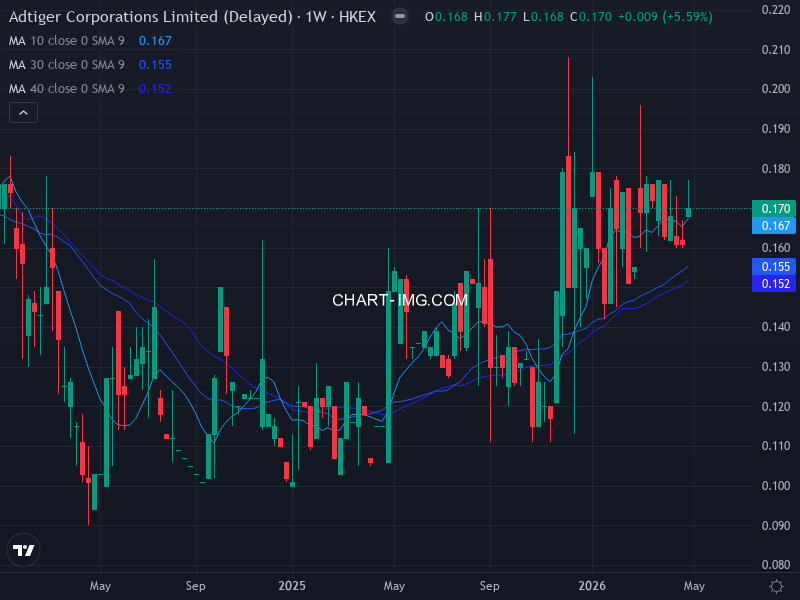Click the 2025 label on time axis
This screenshot has width=800, height=600.
(x=292, y=586)
